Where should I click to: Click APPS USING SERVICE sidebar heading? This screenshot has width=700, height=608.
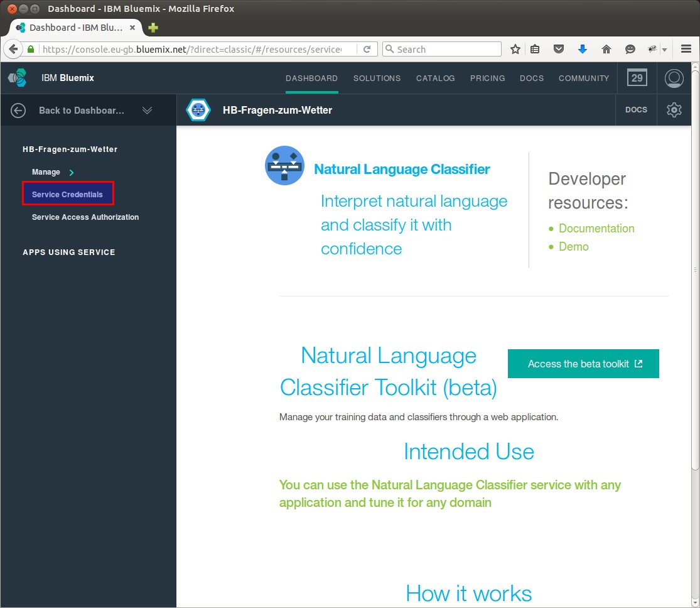69,252
